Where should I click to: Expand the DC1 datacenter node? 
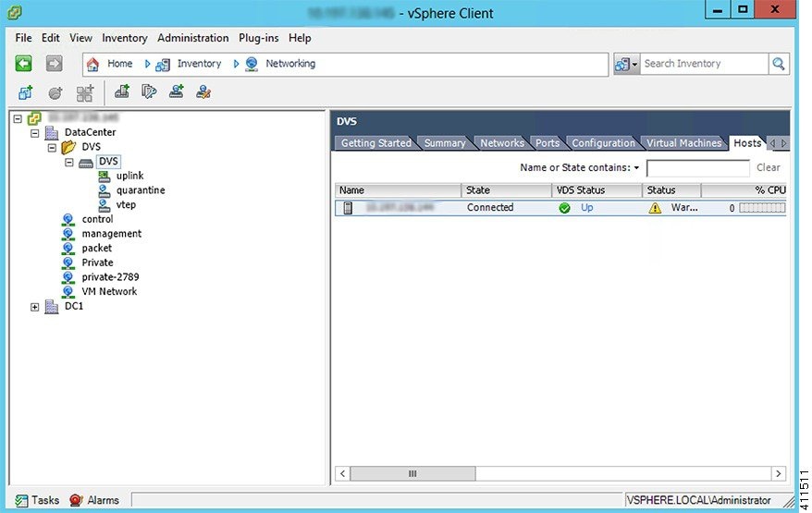(x=35, y=307)
